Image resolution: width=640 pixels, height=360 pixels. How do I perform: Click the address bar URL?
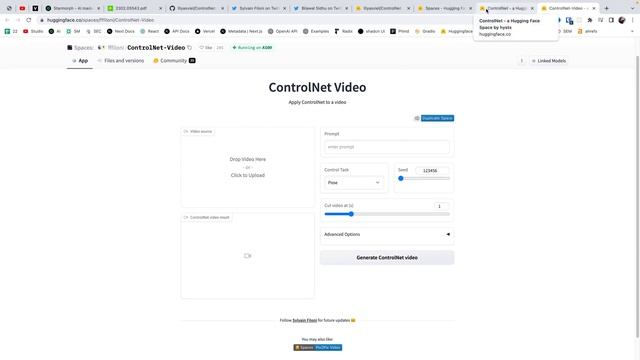pos(100,20)
